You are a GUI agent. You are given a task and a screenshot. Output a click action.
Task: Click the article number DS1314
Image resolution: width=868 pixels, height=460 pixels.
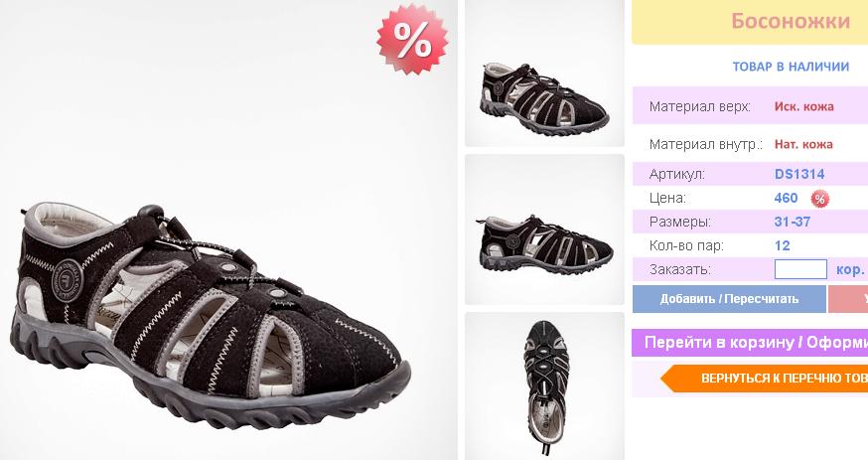[799, 175]
